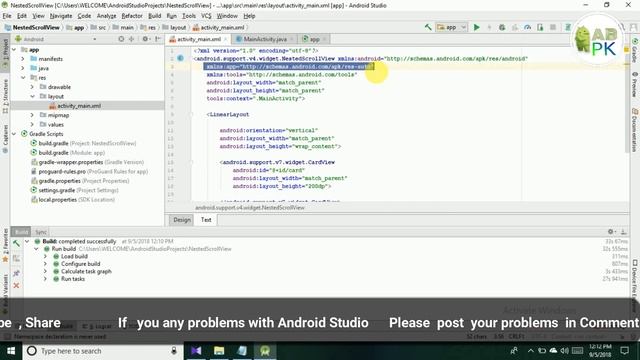Expand the Configure build task

click(45, 264)
